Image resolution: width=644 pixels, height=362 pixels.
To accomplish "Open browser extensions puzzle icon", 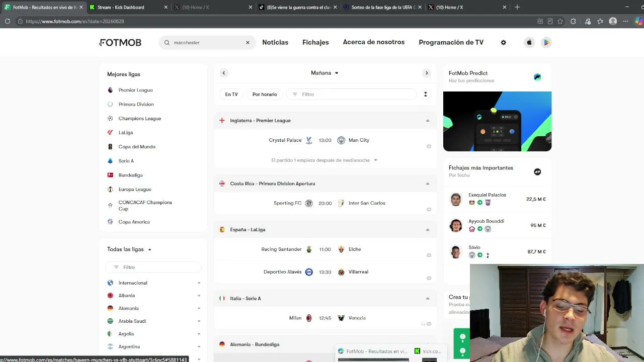I will [573, 21].
